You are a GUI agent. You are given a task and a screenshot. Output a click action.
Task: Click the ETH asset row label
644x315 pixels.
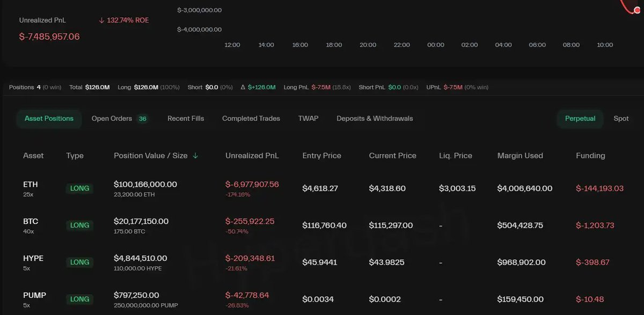pyautogui.click(x=31, y=184)
